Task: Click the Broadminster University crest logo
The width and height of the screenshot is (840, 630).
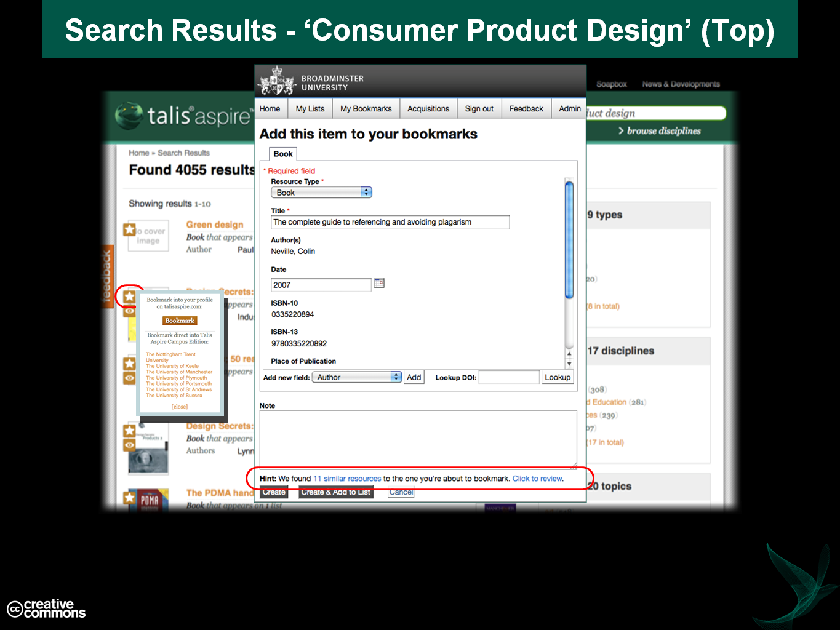Action: point(277,82)
